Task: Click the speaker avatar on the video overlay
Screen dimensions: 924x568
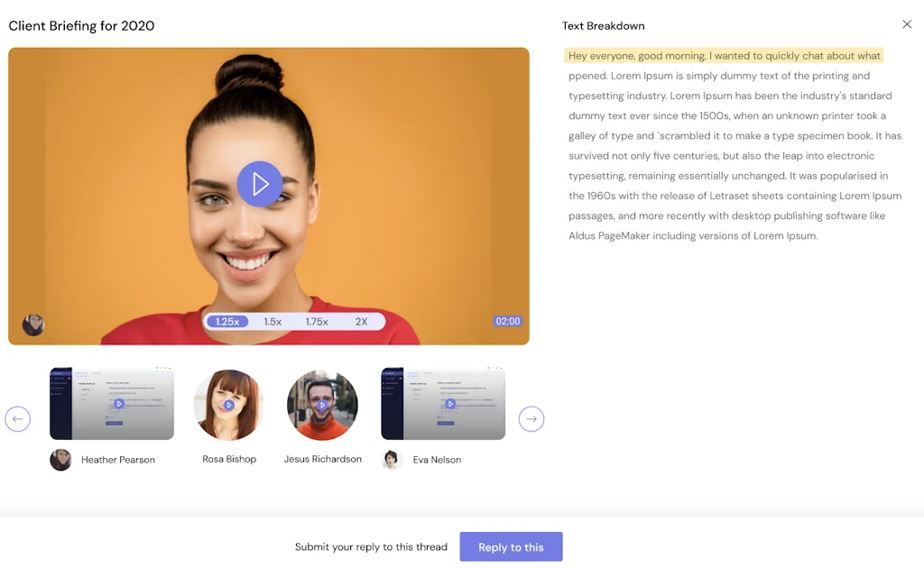Action: tap(32, 325)
